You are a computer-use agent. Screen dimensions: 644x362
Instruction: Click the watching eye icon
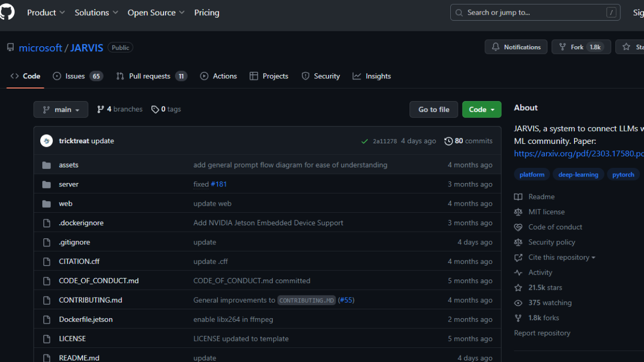point(518,303)
